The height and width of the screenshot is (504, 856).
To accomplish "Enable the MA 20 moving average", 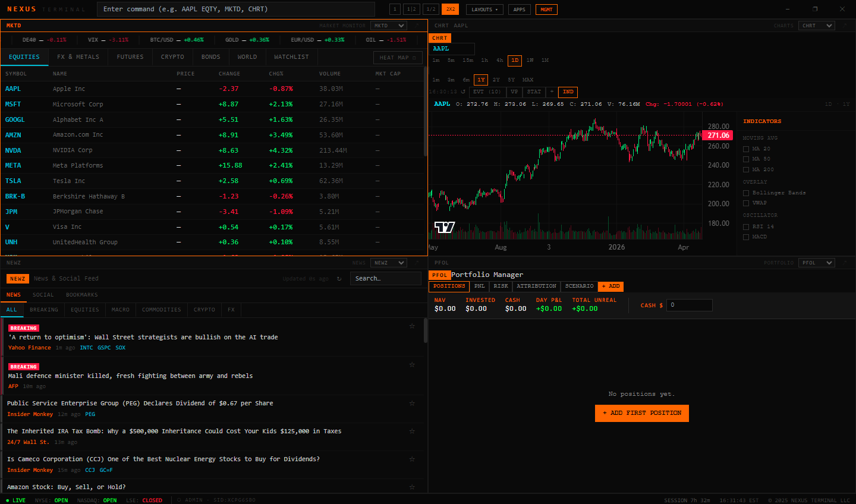I will click(x=746, y=149).
